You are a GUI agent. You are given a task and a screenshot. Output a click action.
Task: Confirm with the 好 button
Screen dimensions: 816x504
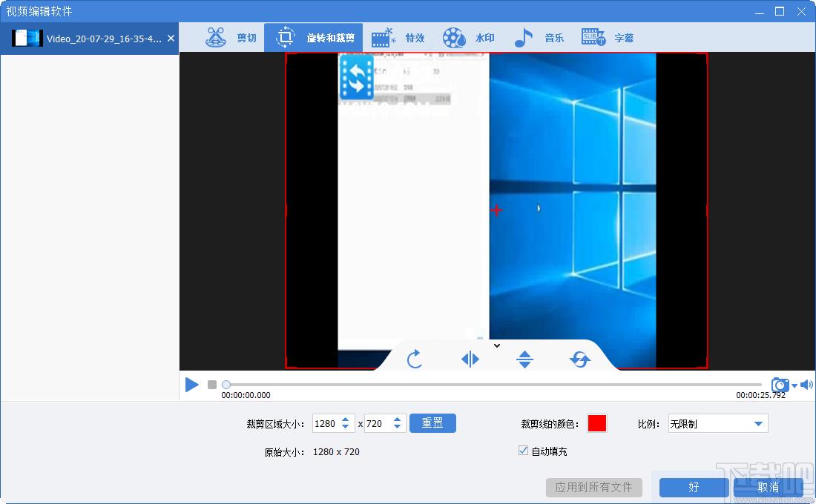click(694, 488)
